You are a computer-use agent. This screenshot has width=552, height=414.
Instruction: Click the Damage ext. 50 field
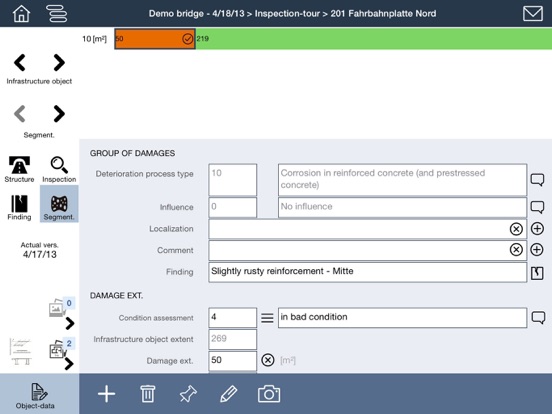(x=233, y=361)
